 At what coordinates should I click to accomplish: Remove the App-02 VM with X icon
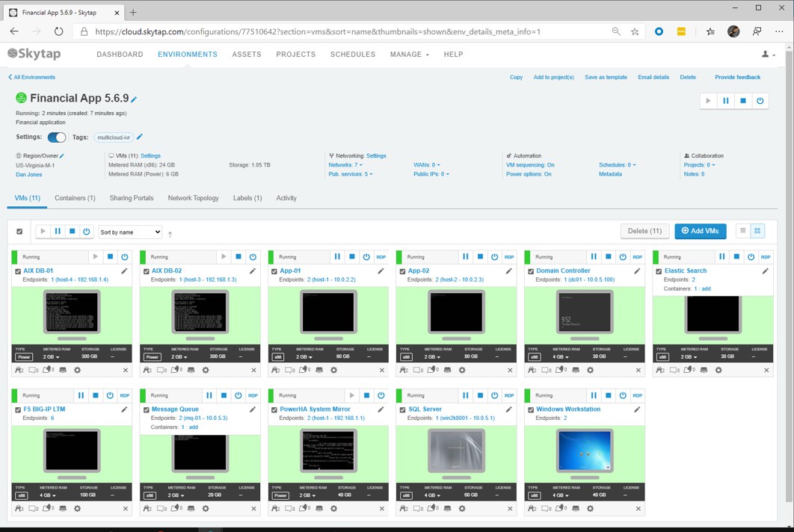click(x=510, y=370)
